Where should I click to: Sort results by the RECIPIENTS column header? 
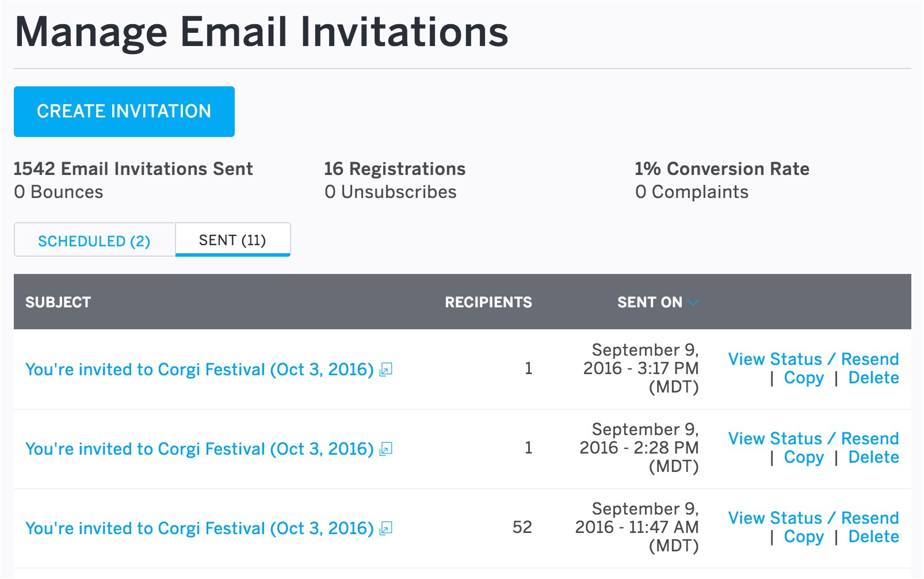[488, 302]
